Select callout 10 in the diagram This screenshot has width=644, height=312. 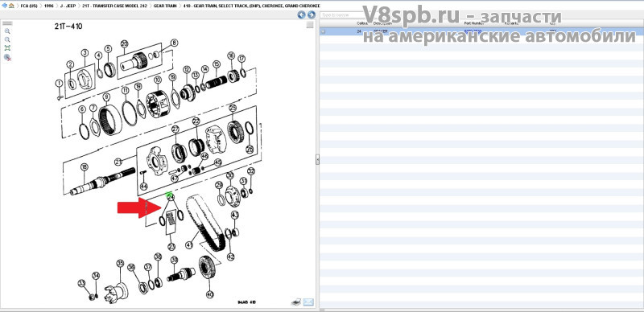[157, 80]
